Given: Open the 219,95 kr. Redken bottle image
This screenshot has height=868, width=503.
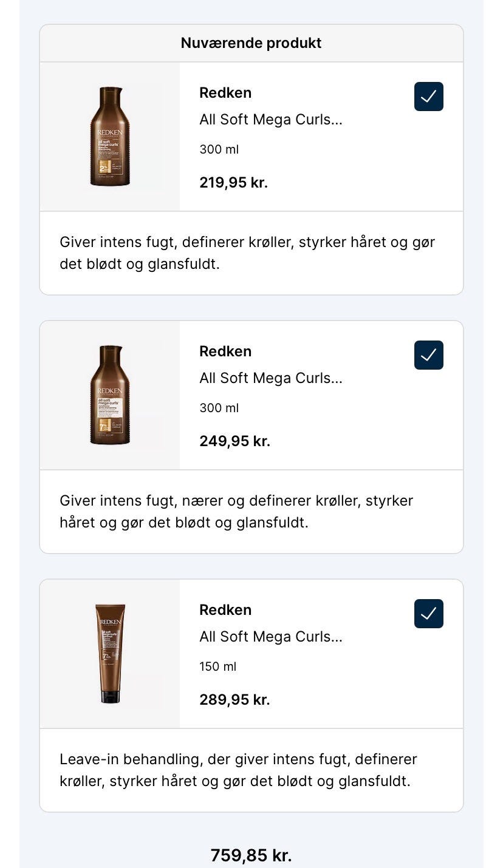Looking at the screenshot, I should 110,137.
